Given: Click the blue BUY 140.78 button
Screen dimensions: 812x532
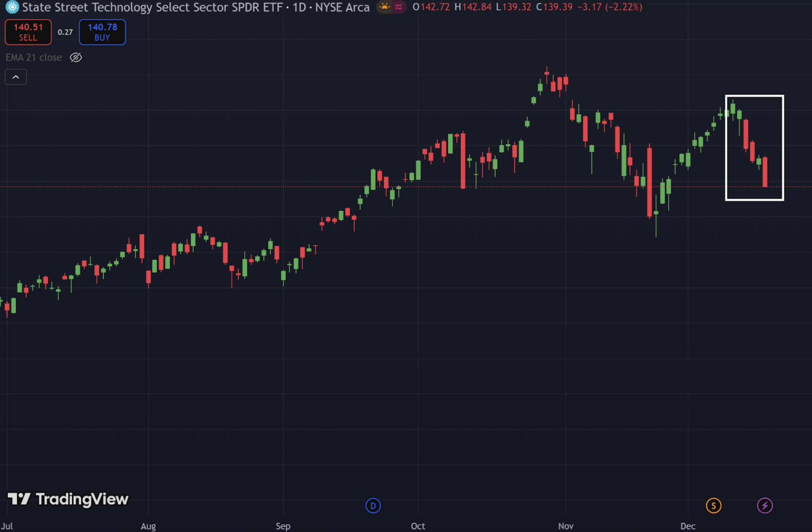Looking at the screenshot, I should pos(102,32).
